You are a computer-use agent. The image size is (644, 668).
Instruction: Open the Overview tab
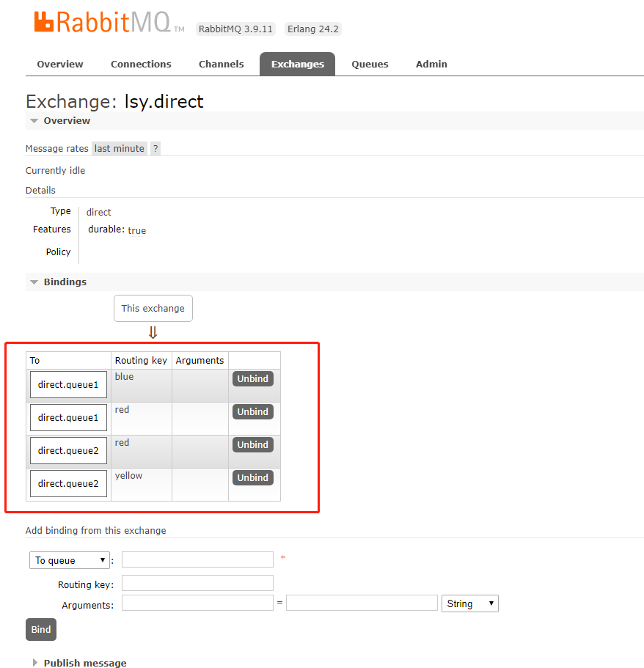(60, 64)
